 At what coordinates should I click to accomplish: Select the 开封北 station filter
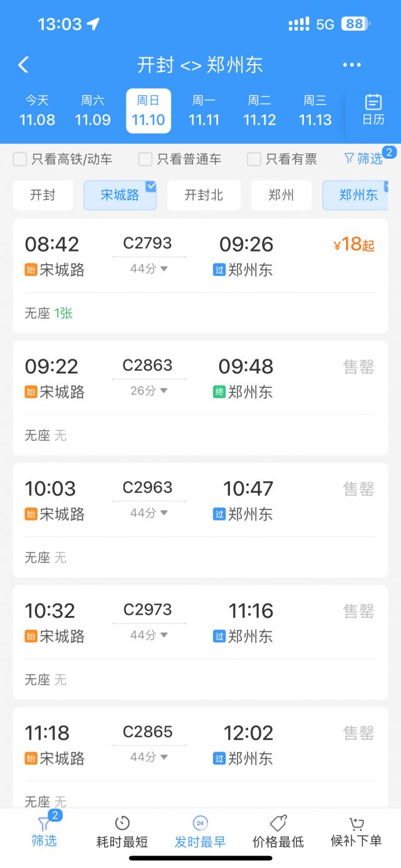coord(204,195)
